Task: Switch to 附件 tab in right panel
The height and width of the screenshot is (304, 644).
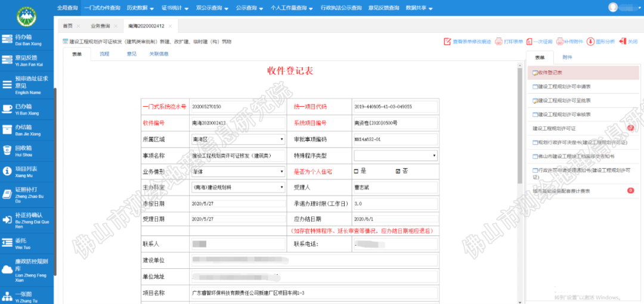Action: pyautogui.click(x=567, y=57)
